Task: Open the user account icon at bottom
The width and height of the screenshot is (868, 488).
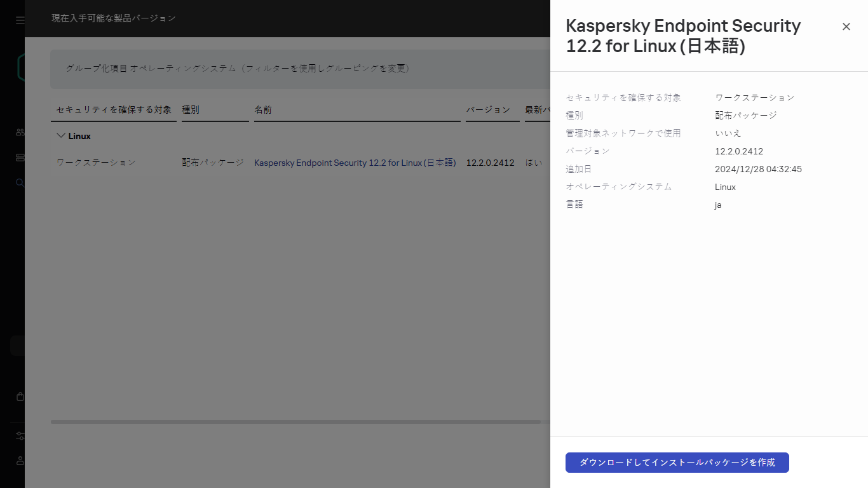Action: [x=20, y=461]
